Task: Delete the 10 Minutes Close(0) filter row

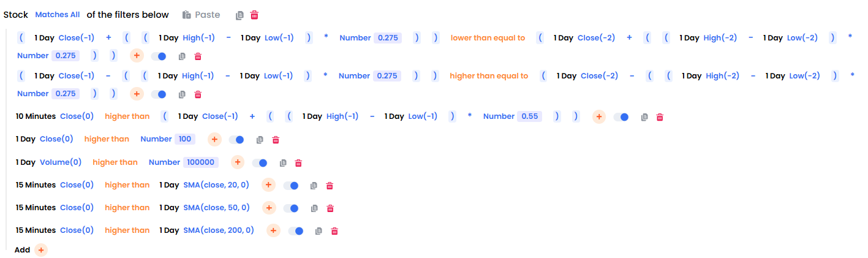Action: pos(660,117)
